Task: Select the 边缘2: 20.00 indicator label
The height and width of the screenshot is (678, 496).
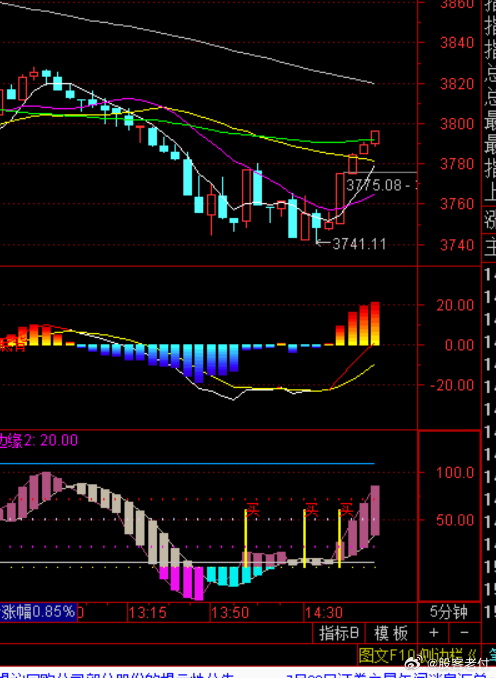Action: (x=38, y=440)
